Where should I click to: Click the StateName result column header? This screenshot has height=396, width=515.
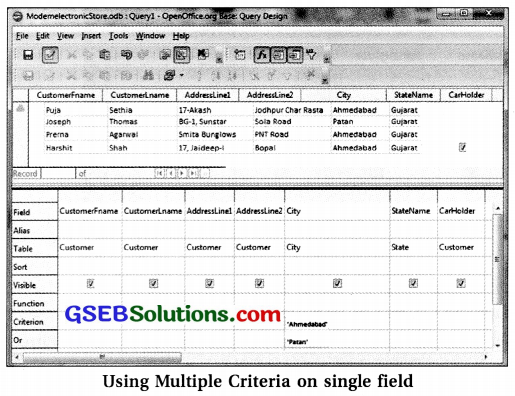click(x=413, y=95)
